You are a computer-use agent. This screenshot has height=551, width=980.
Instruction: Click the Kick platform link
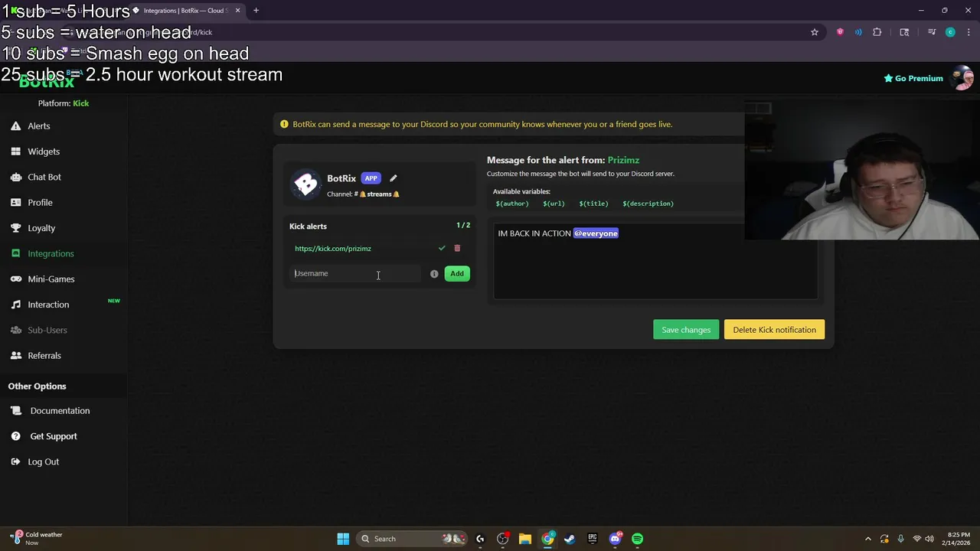click(80, 103)
